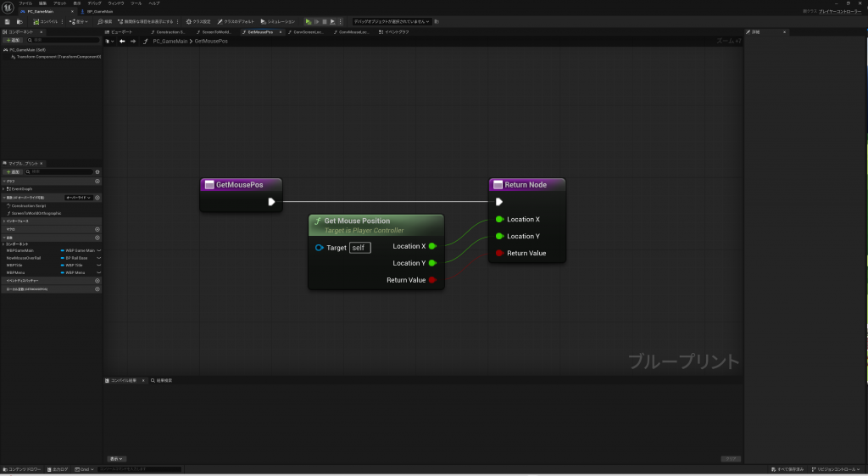Open コンテンツドロワー content drawer
This screenshot has width=868, height=476.
pos(22,469)
